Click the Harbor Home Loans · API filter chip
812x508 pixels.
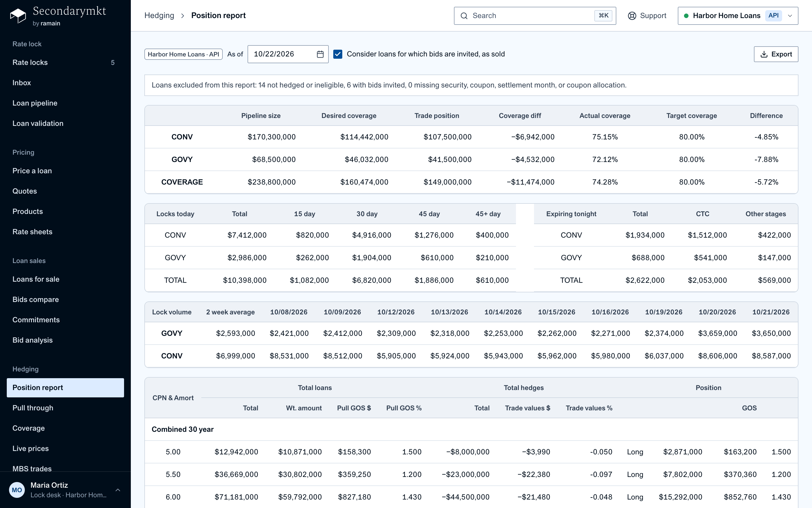click(x=183, y=54)
